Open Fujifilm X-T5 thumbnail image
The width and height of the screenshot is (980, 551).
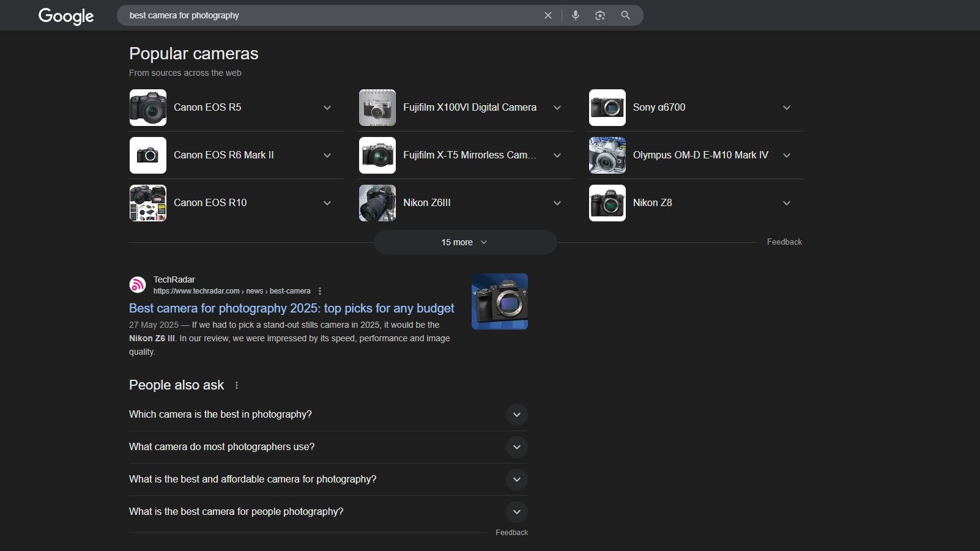[377, 155]
